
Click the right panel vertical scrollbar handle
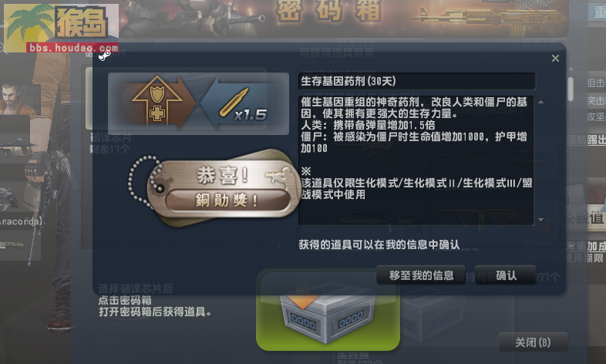coord(571,89)
